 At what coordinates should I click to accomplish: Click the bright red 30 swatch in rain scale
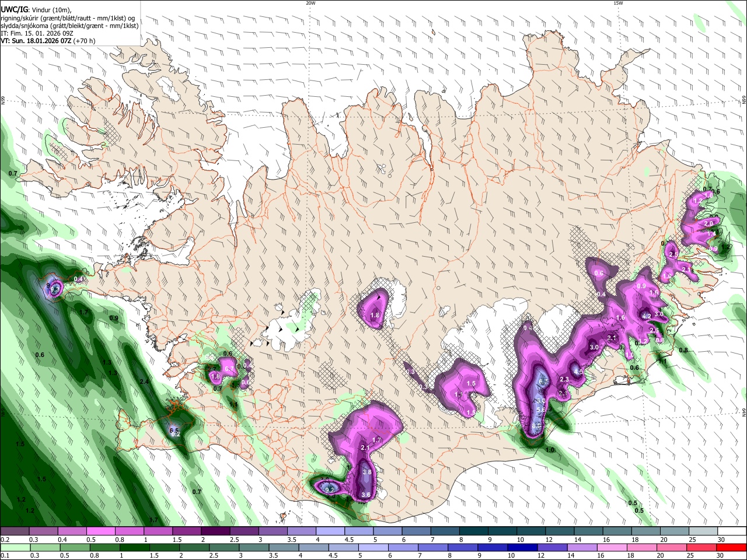[x=732, y=547]
